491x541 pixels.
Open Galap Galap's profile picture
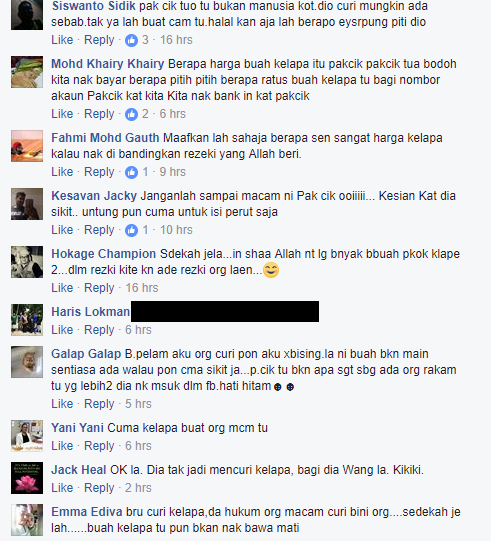click(27, 362)
